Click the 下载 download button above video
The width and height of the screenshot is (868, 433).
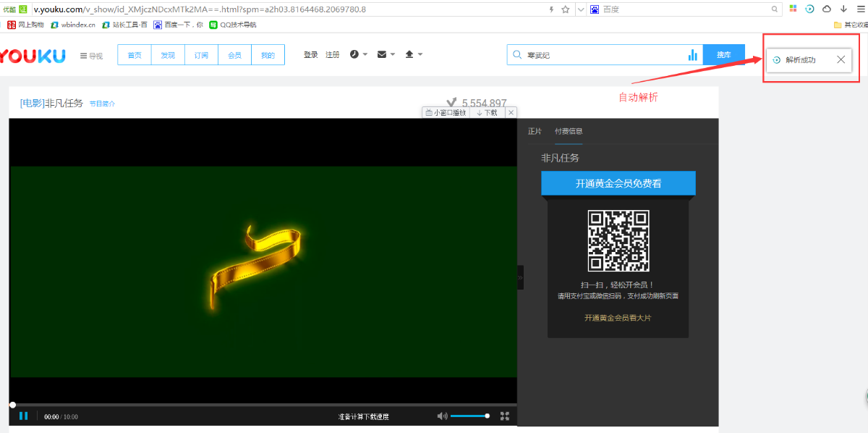[487, 113]
